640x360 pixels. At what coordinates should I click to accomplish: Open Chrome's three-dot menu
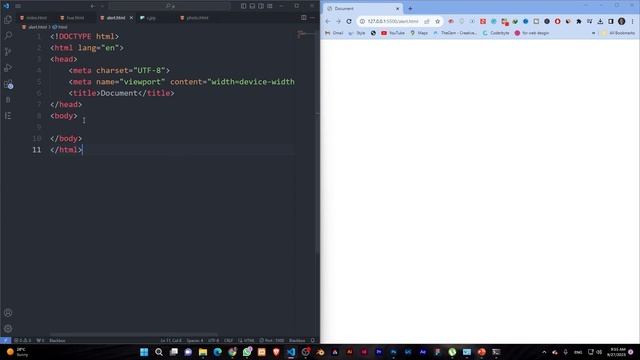pyautogui.click(x=632, y=21)
